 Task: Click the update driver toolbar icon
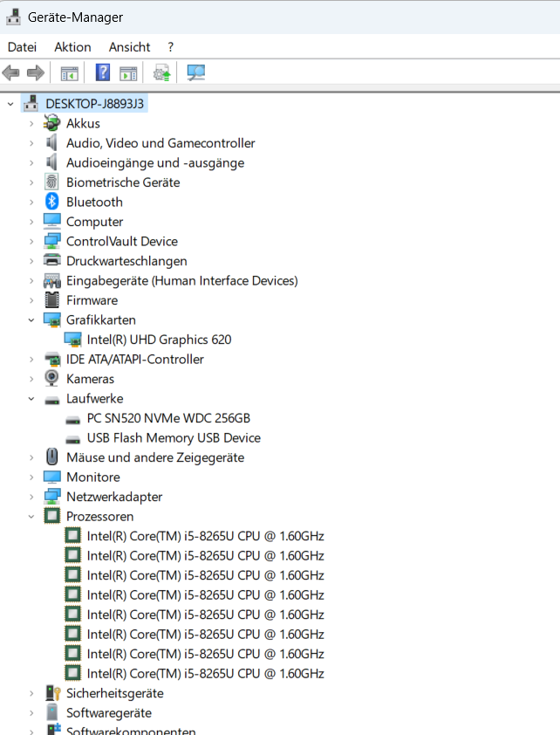click(x=162, y=73)
